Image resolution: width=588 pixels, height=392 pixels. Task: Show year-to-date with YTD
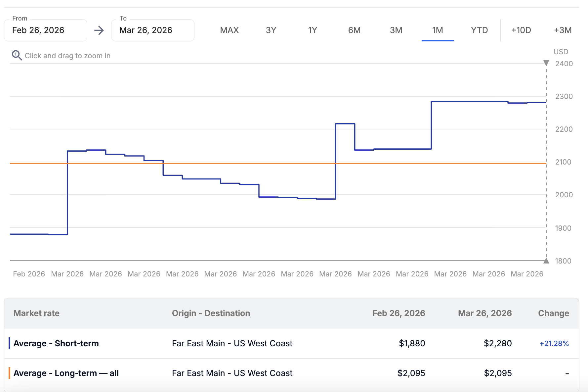(x=479, y=30)
